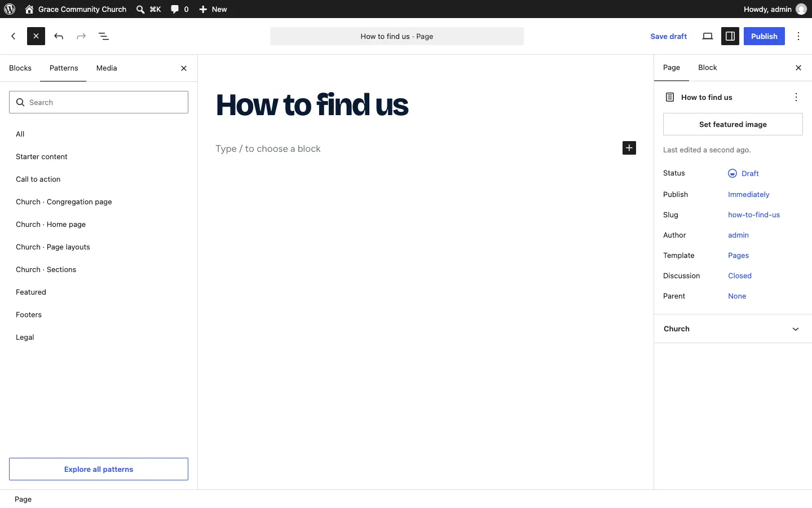Undo the last edit
The image size is (812, 508).
coord(59,36)
